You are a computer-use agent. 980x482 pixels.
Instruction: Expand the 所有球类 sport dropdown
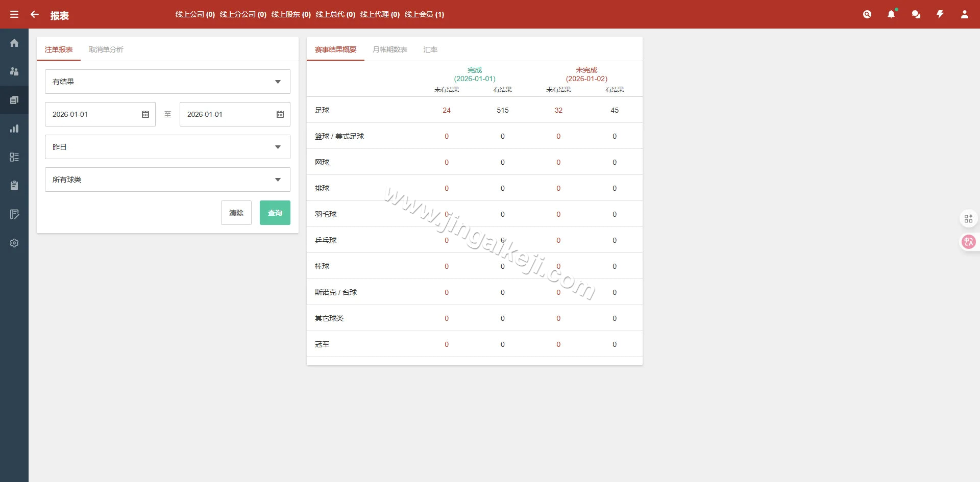coord(167,180)
